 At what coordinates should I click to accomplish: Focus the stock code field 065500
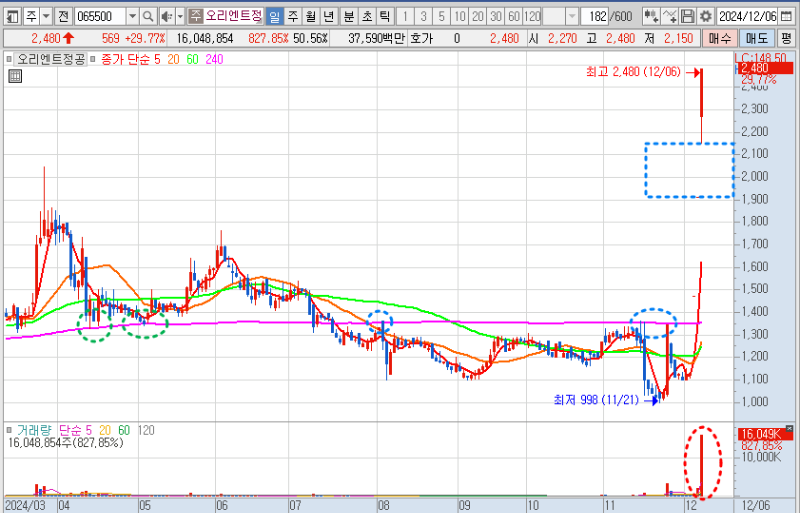[100, 17]
